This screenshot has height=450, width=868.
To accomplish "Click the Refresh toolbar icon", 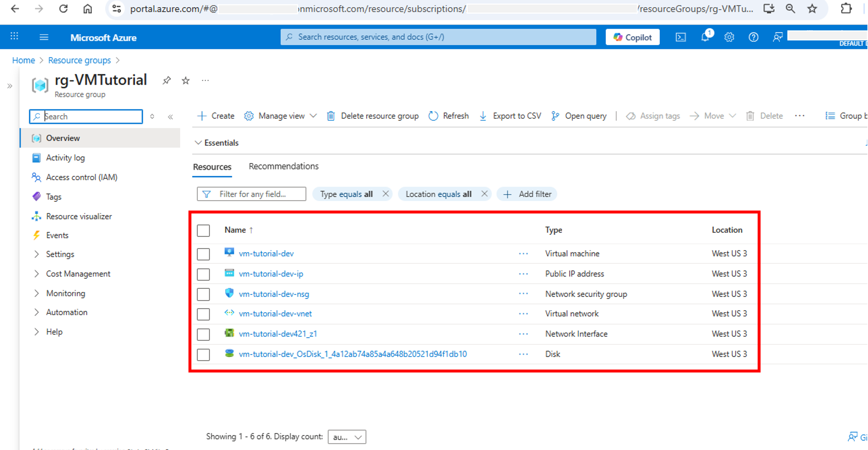I will [x=433, y=116].
